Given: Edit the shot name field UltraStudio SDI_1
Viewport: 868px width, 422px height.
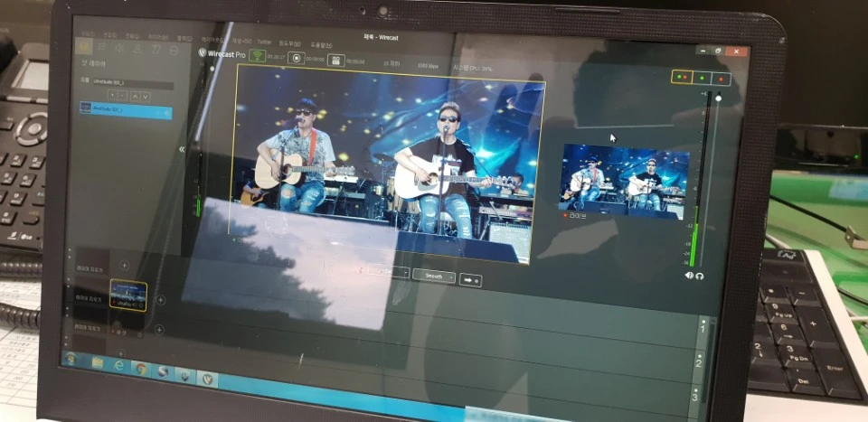Looking at the screenshot, I should click(132, 84).
